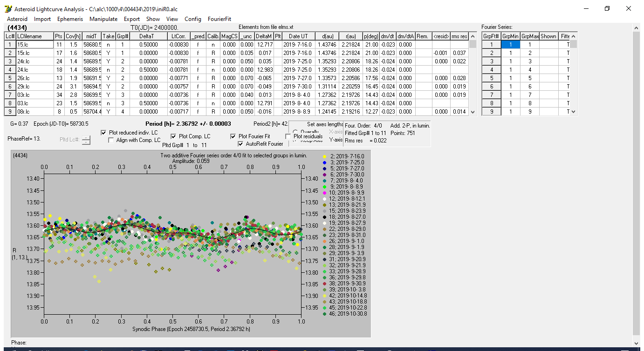Open the Show menu

pyautogui.click(x=153, y=19)
